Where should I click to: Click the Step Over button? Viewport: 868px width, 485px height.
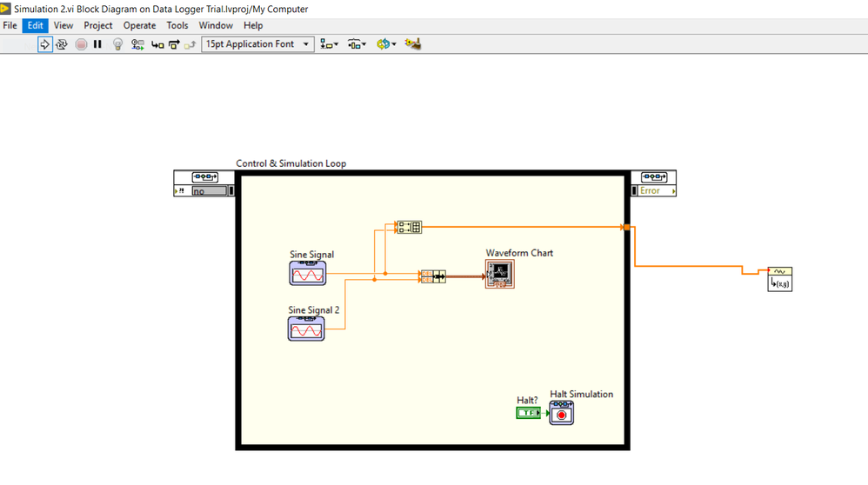(x=174, y=44)
